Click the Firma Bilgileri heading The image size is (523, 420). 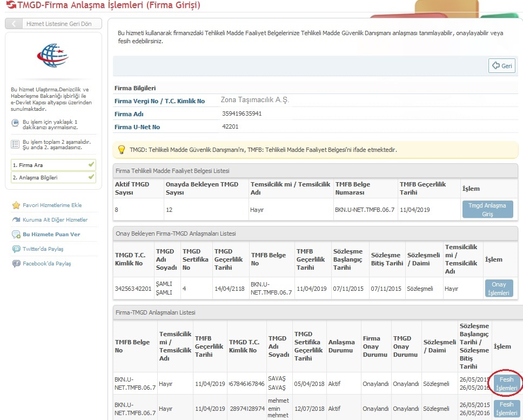click(135, 88)
